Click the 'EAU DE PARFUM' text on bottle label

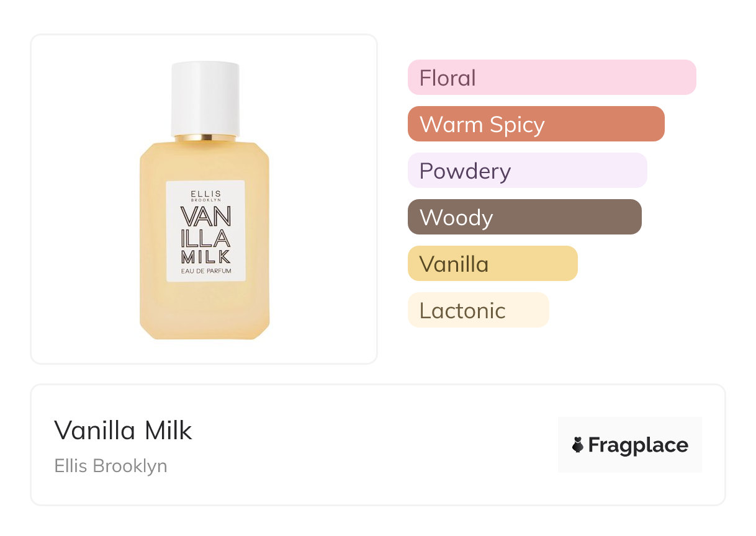click(206, 270)
